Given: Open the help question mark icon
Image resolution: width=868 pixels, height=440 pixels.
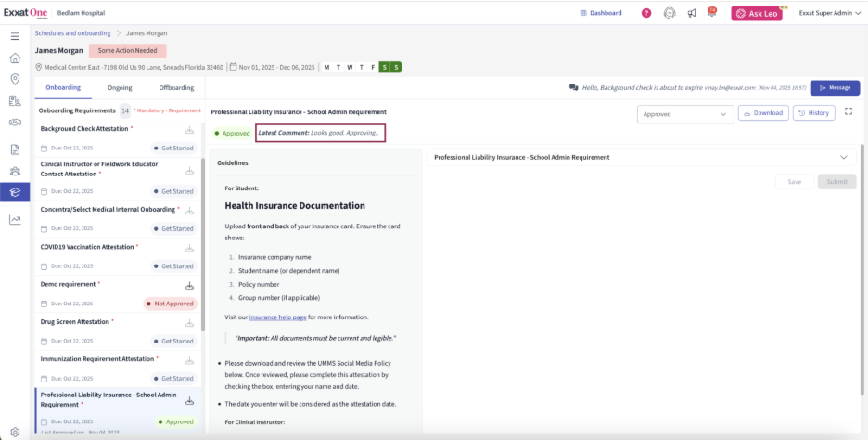Looking at the screenshot, I should (646, 13).
